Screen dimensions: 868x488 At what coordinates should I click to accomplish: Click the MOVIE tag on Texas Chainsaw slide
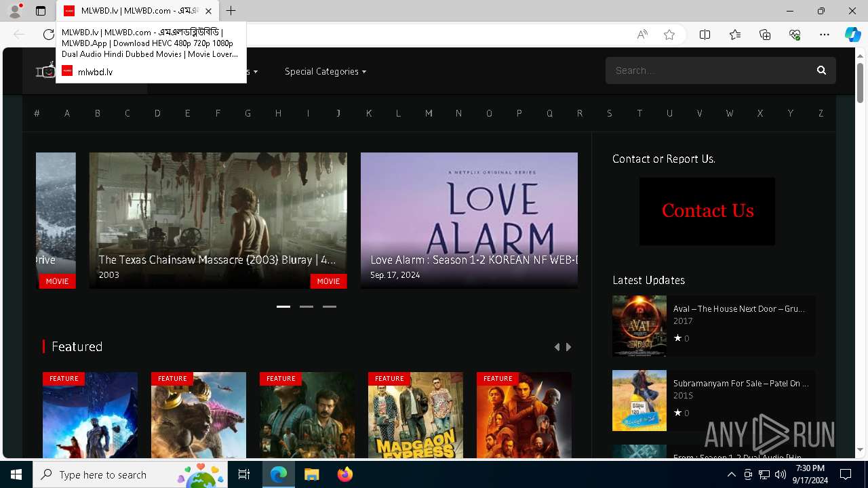coord(328,281)
